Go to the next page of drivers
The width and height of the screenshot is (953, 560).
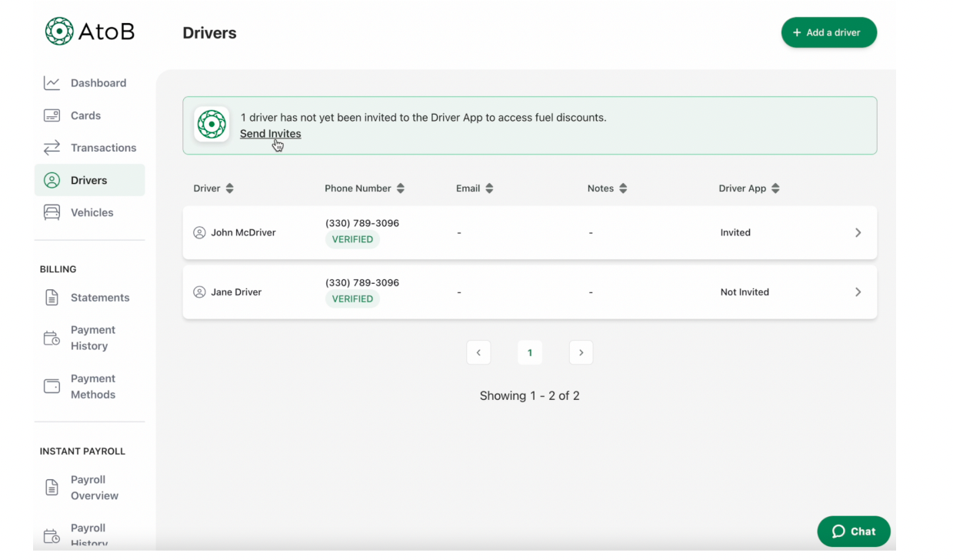pyautogui.click(x=581, y=352)
